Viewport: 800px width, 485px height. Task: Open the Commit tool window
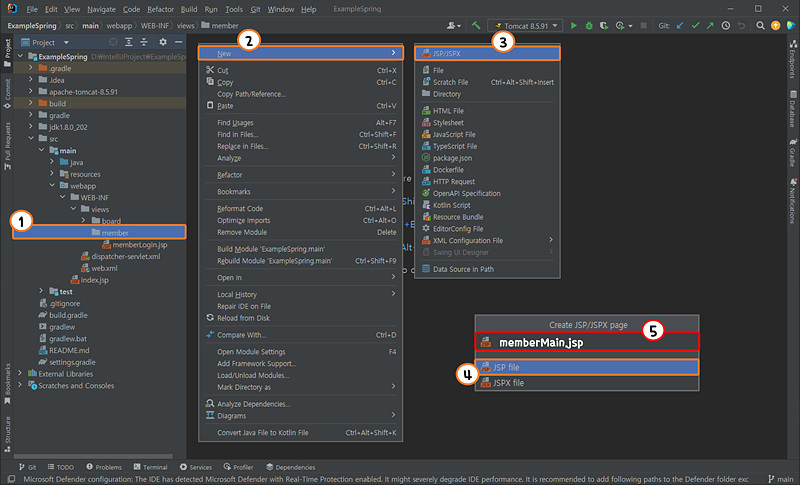coord(7,94)
